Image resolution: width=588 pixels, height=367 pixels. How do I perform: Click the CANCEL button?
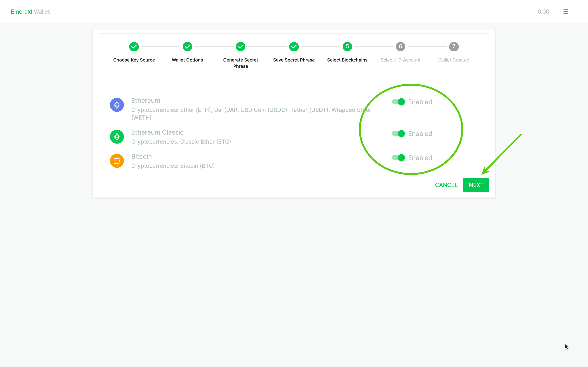click(446, 185)
